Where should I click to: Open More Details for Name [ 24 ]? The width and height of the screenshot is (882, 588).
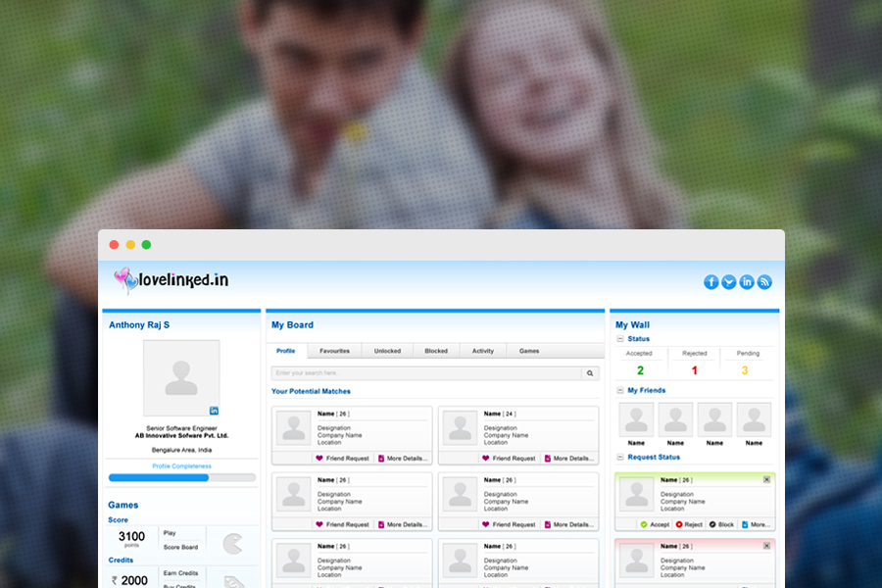pyautogui.click(x=569, y=458)
